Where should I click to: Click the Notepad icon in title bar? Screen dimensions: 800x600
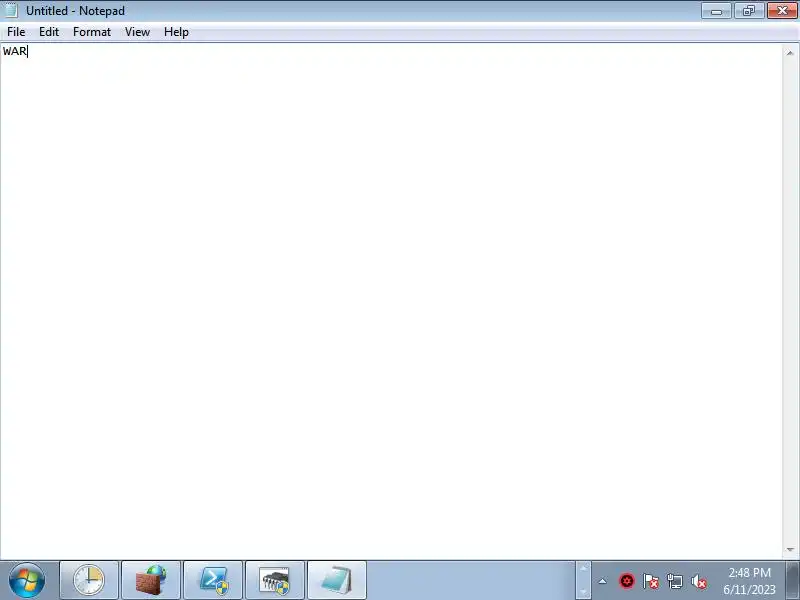[x=10, y=10]
